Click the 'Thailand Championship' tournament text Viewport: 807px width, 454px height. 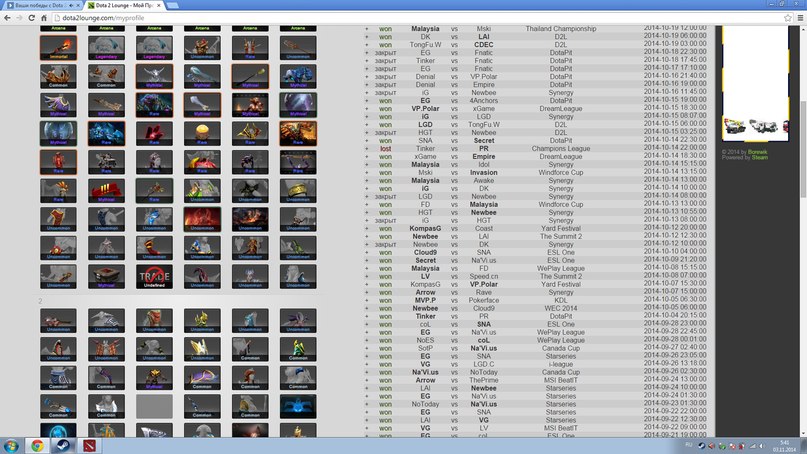(561, 29)
